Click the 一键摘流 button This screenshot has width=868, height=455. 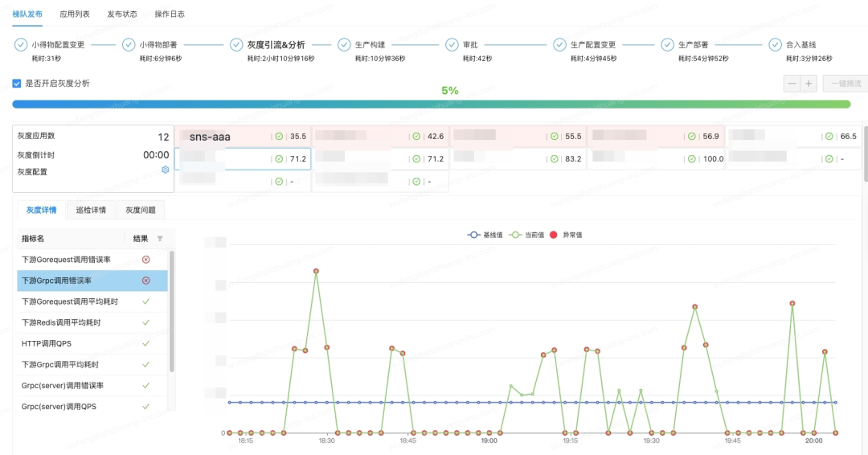click(845, 84)
